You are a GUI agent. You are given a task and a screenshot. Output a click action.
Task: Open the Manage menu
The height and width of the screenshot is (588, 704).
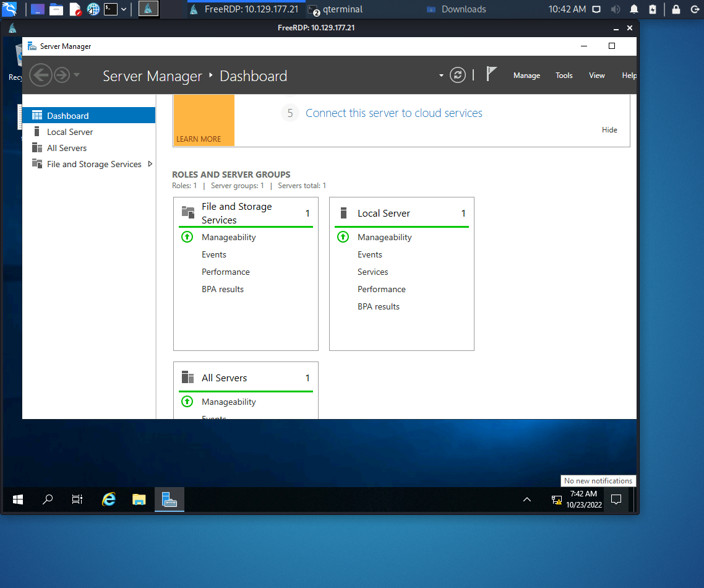coord(526,76)
